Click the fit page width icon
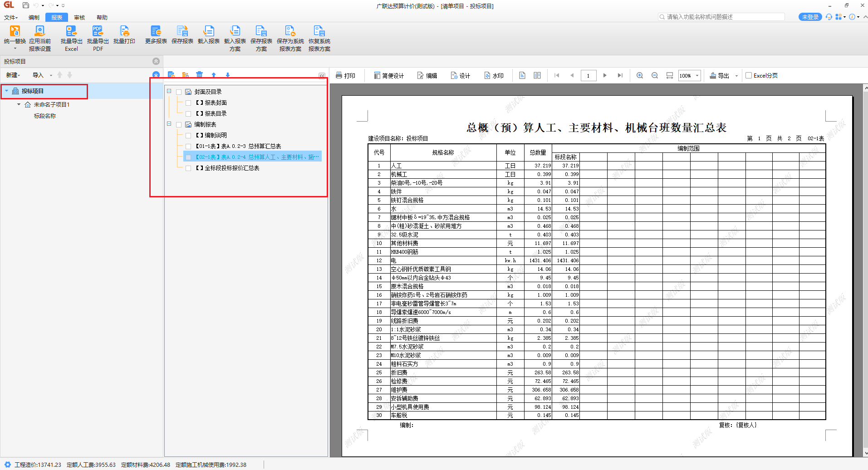The width and height of the screenshot is (868, 470). (x=670, y=75)
